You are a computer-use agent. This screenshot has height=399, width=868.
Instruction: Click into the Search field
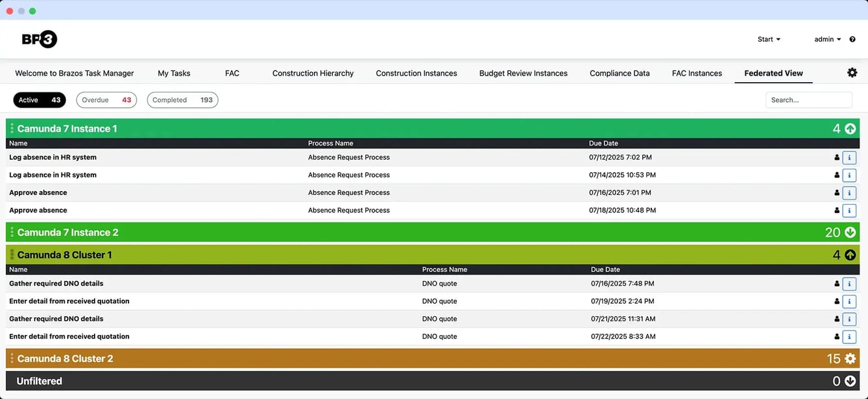(809, 100)
